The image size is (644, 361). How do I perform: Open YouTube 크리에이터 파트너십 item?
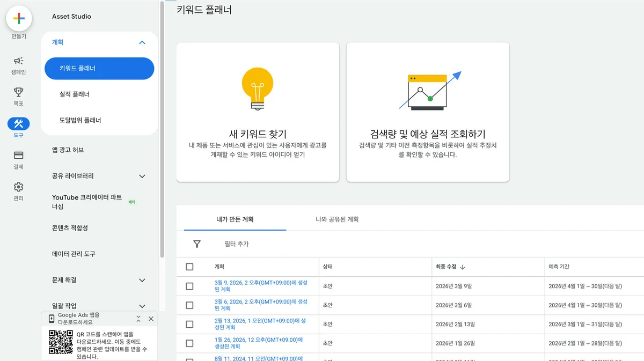[87, 202]
